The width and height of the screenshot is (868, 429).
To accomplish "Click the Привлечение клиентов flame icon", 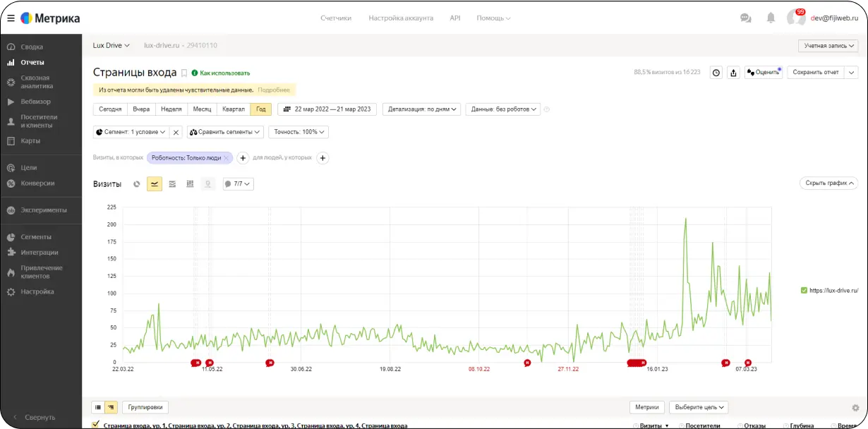I will point(11,272).
